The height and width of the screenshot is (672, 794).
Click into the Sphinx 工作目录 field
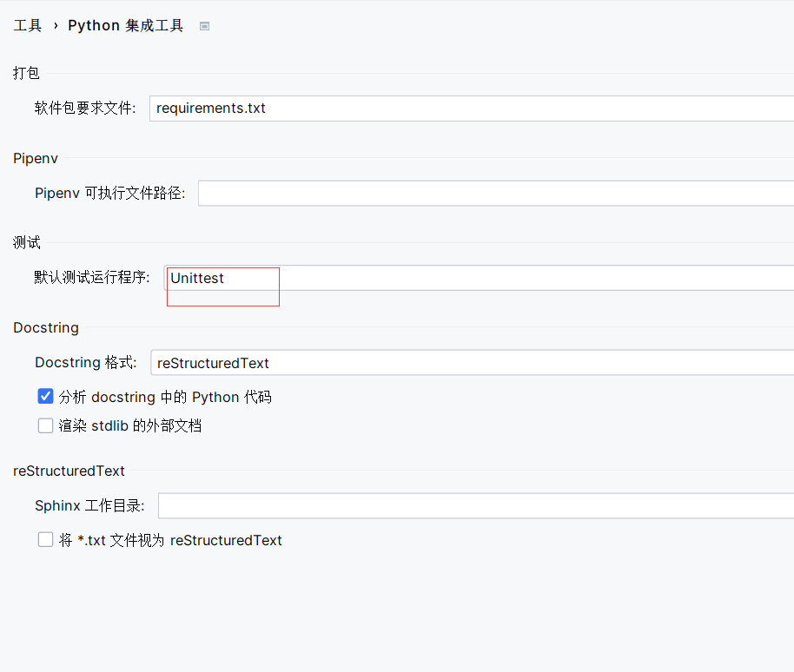click(475, 505)
